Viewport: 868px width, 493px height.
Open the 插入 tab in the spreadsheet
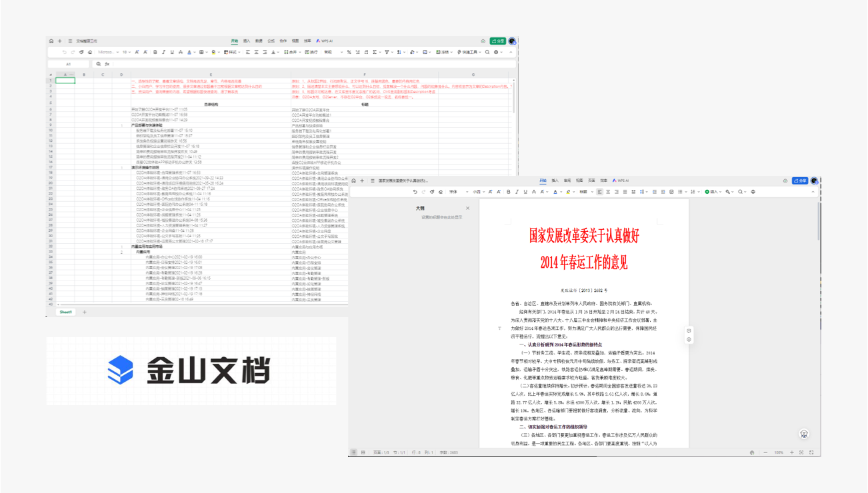[x=247, y=41]
